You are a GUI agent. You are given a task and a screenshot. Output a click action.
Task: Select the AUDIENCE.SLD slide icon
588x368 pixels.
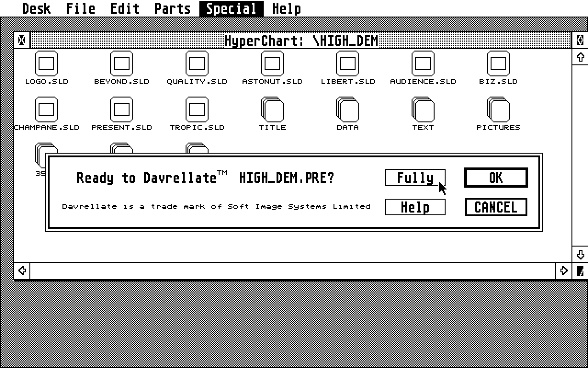[x=423, y=63]
